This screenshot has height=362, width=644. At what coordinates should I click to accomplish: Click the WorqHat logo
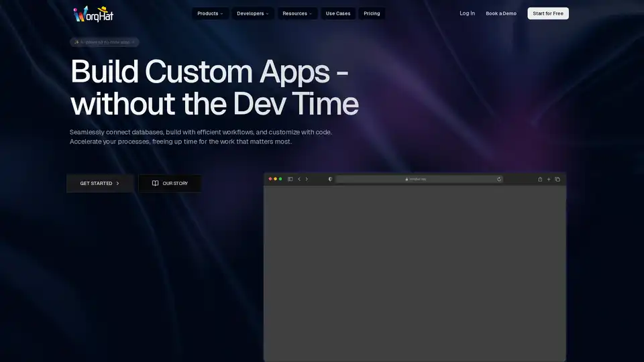[93, 13]
